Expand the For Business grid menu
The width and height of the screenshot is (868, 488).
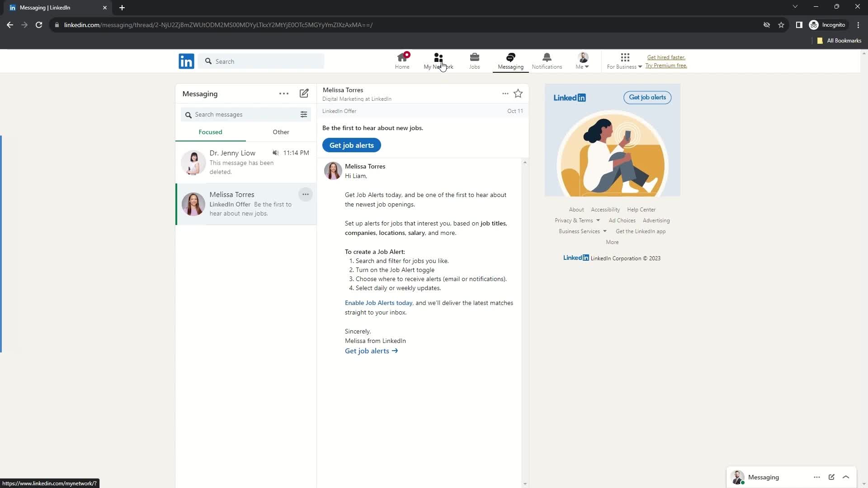coord(624,61)
